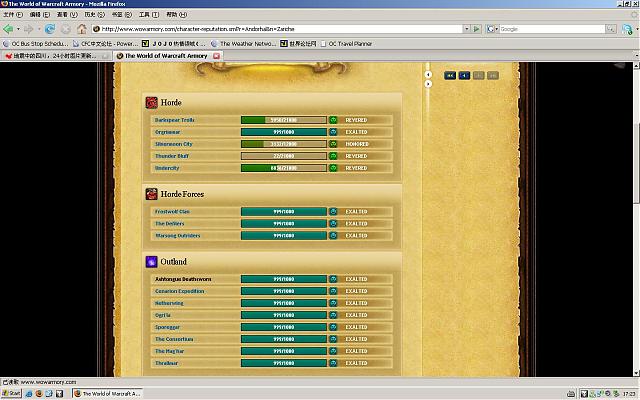
Task: Open the 编辑 (E) menu
Action: 39,15
